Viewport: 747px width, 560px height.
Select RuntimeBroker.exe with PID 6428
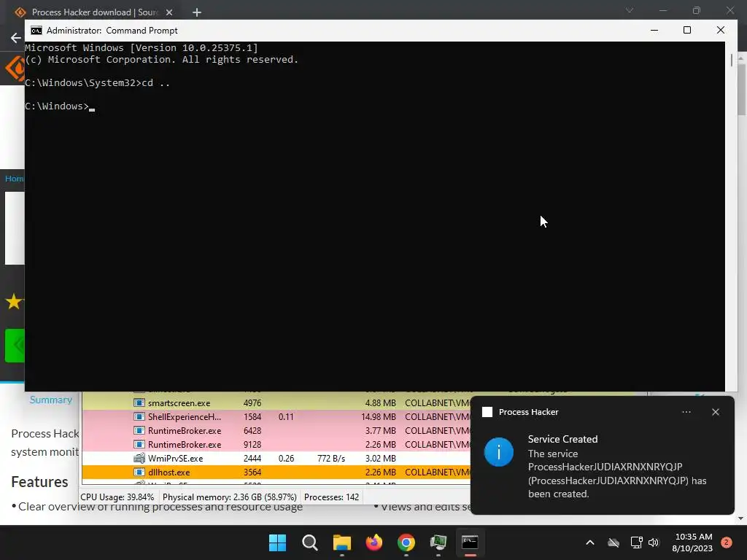click(276, 430)
